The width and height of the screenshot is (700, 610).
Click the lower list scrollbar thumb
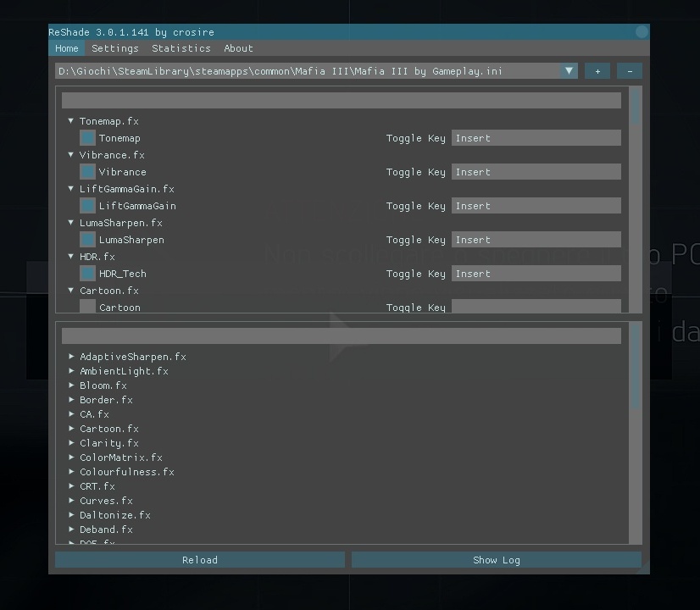click(x=636, y=366)
